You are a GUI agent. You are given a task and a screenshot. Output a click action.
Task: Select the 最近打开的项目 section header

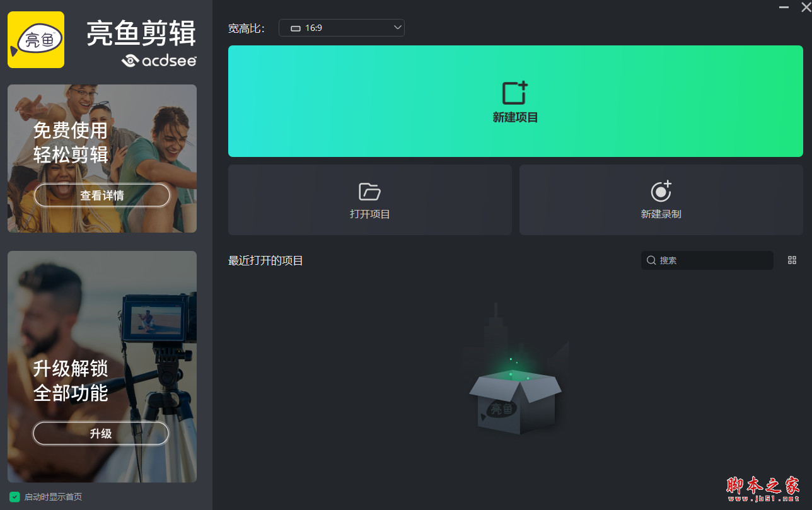coord(264,260)
